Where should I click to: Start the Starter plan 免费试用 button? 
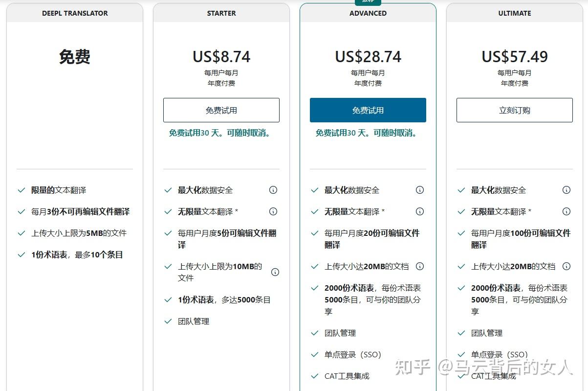click(221, 110)
